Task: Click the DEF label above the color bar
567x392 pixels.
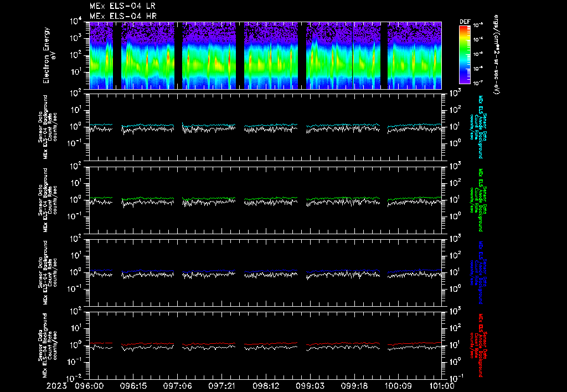Action: [x=464, y=22]
